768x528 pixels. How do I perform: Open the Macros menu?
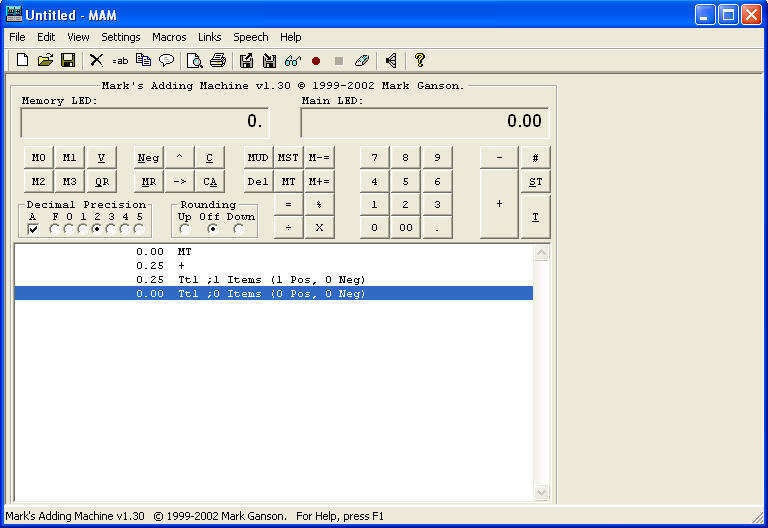169,37
